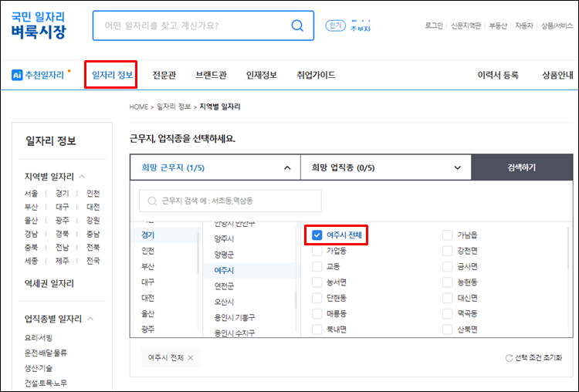Click 선택 조건 초기화 reset link
The width and height of the screenshot is (579, 392).
tap(538, 358)
